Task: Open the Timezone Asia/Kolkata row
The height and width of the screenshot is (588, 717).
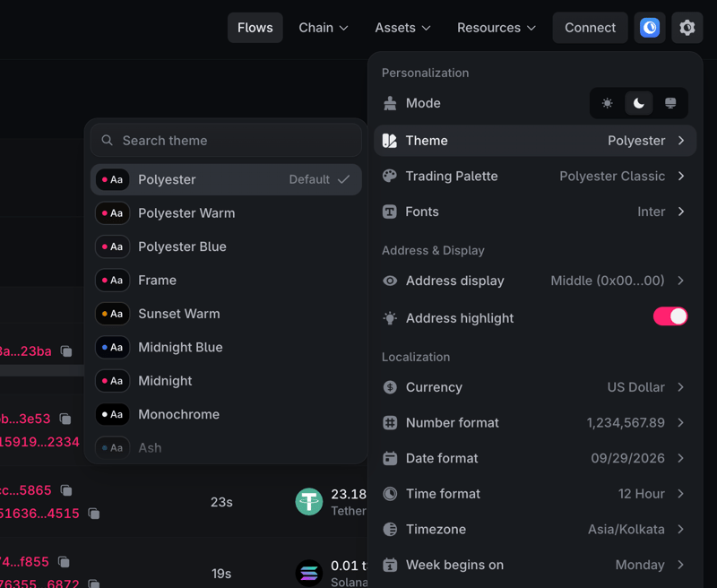Action: click(535, 530)
